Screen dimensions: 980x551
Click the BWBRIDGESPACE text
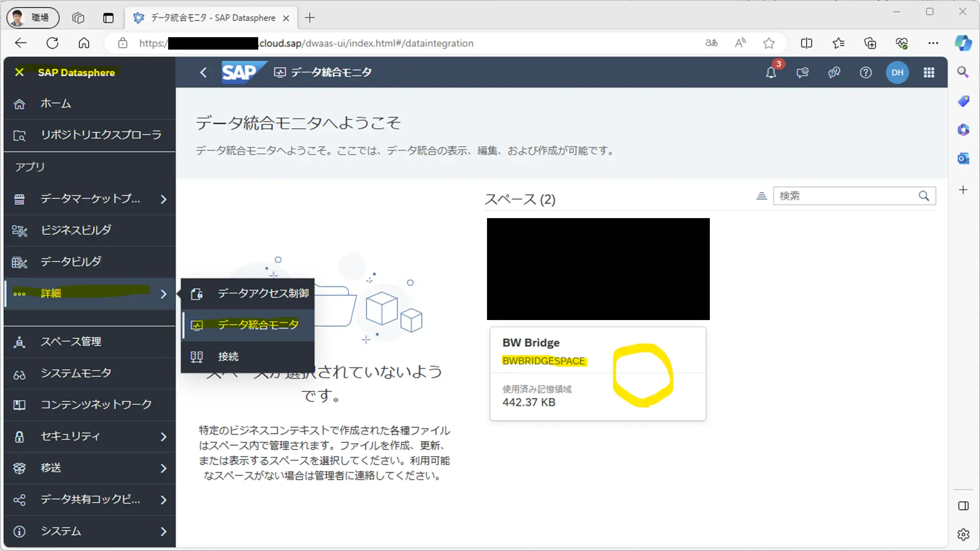pyautogui.click(x=544, y=361)
